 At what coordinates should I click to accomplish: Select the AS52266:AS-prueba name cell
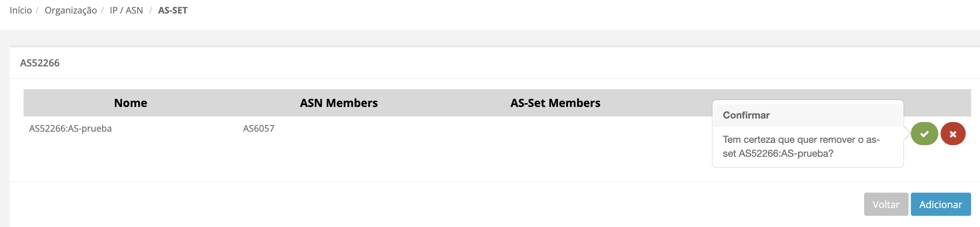coord(70,129)
